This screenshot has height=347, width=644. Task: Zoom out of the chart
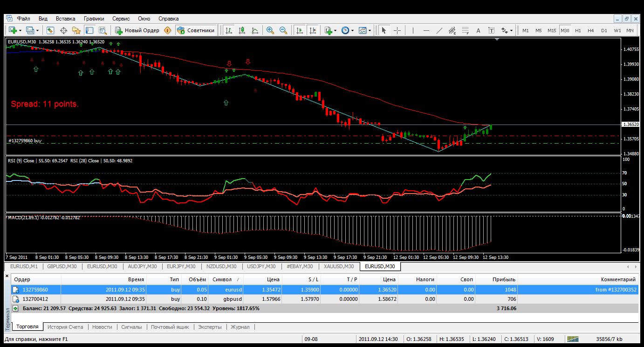283,30
